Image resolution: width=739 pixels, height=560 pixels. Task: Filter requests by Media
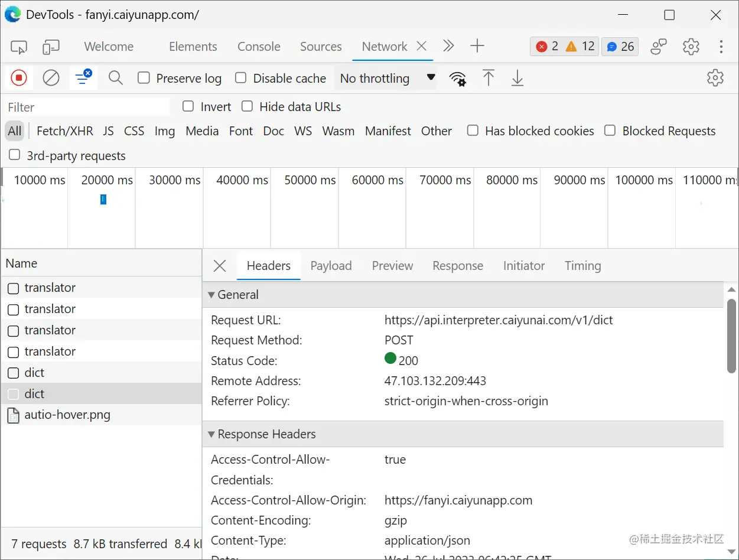tap(202, 131)
